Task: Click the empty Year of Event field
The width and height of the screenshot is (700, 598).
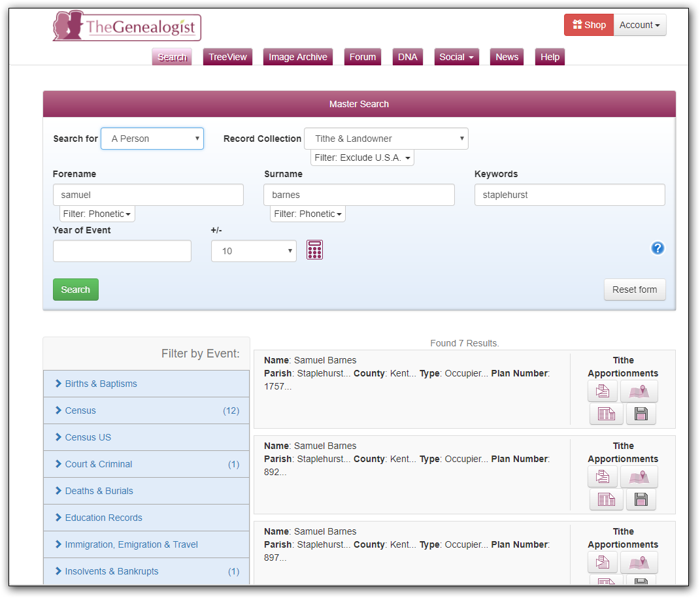Action: 122,251
